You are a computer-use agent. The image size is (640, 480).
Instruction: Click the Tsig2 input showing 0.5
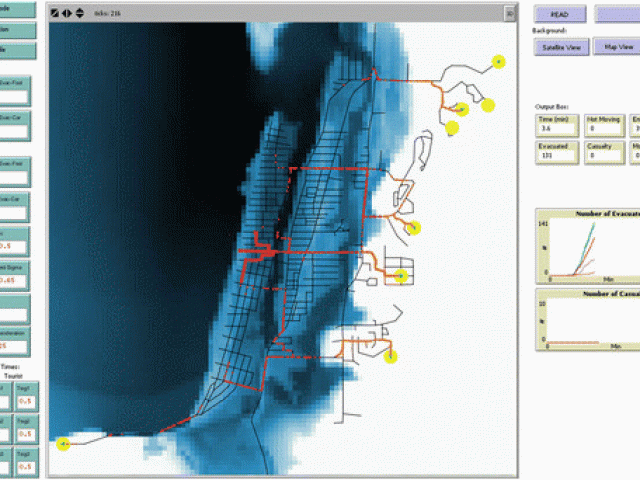point(27,429)
